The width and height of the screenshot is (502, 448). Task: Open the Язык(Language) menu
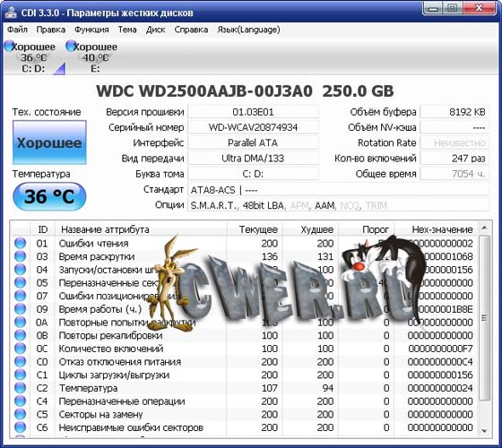click(x=248, y=30)
